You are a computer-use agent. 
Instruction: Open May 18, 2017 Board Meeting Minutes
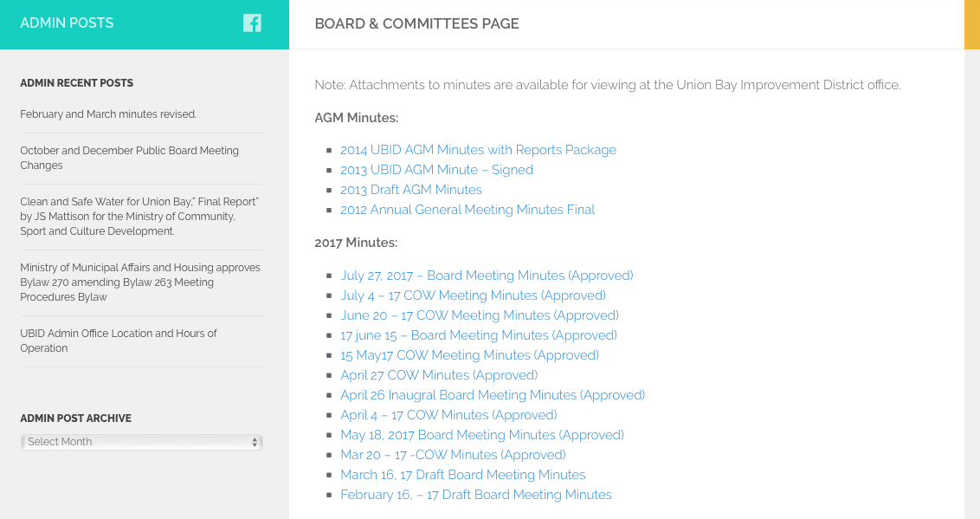point(481,435)
